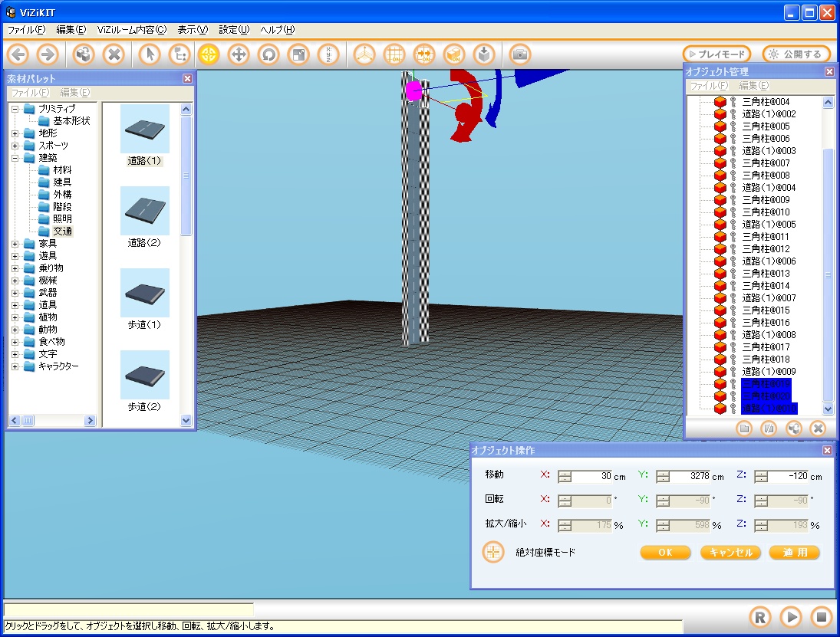The image size is (840, 637).
Task: Open the 表示(V) menu
Action: click(x=193, y=30)
